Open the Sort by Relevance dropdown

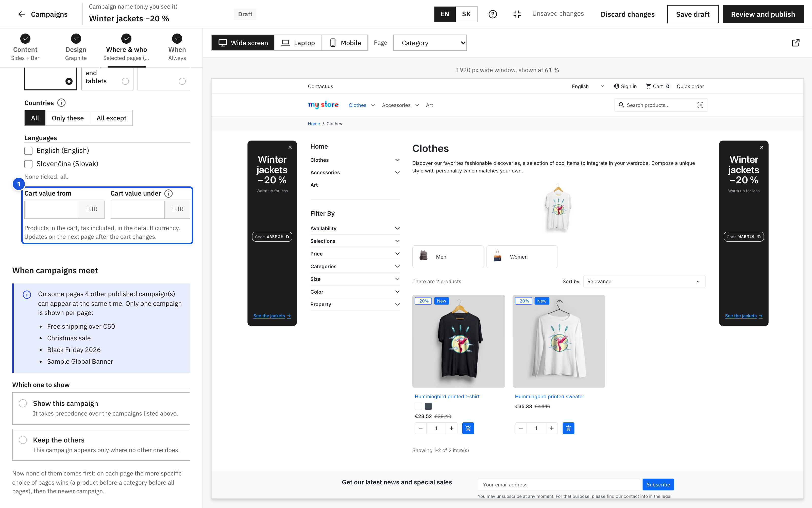click(644, 281)
